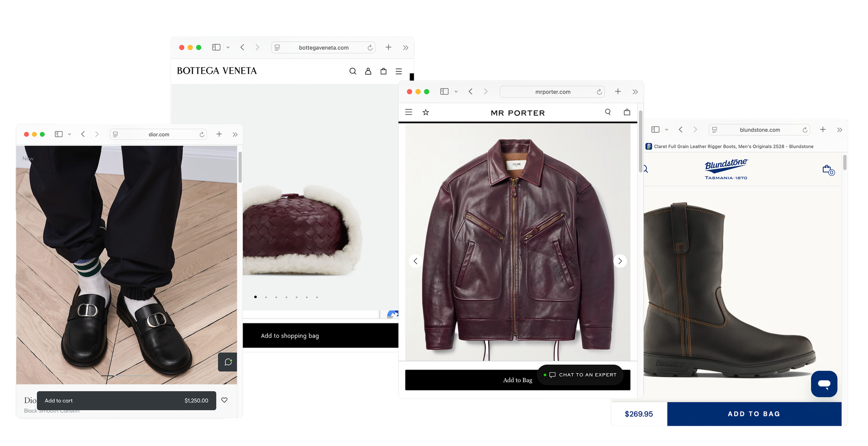Show next jacket image with right arrow
Viewport: 868px width, 446px height.
click(x=620, y=261)
